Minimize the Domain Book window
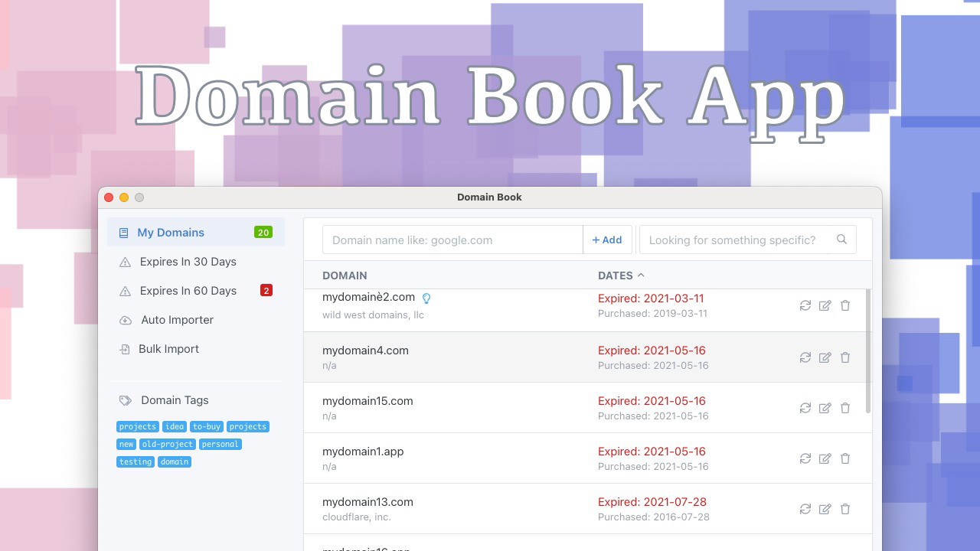This screenshot has height=551, width=980. pos(124,197)
